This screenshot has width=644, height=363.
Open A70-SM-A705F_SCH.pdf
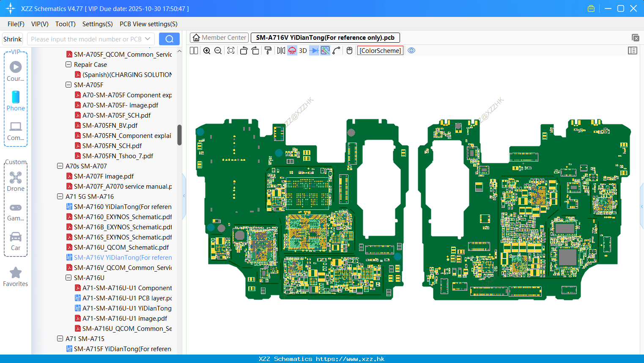pyautogui.click(x=116, y=115)
